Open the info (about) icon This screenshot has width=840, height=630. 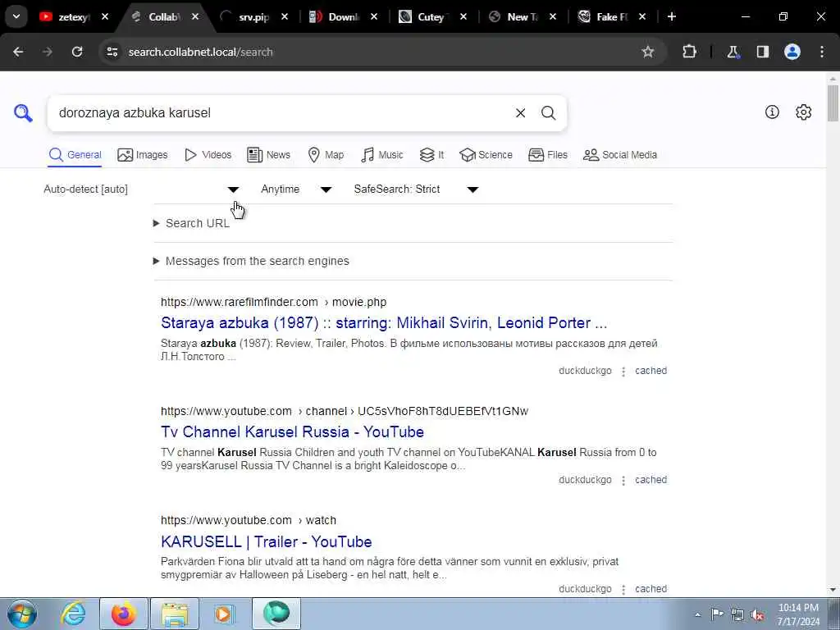772,112
